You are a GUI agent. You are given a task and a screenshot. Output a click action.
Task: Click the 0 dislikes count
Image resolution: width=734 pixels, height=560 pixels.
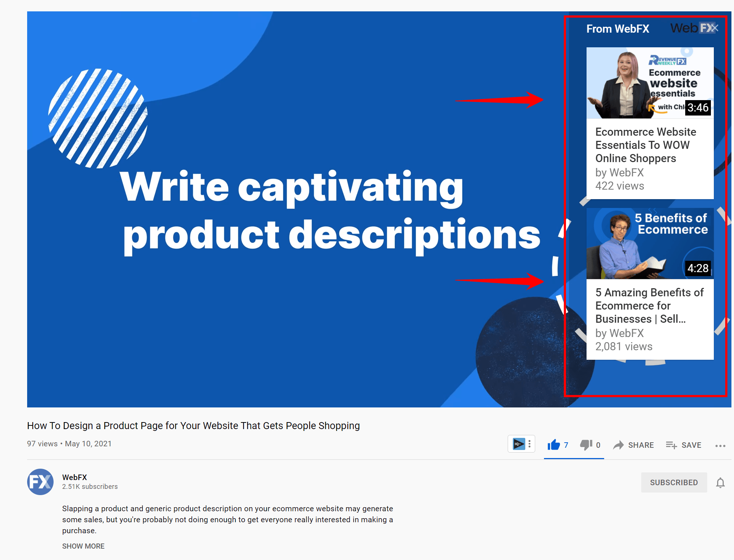(x=598, y=445)
